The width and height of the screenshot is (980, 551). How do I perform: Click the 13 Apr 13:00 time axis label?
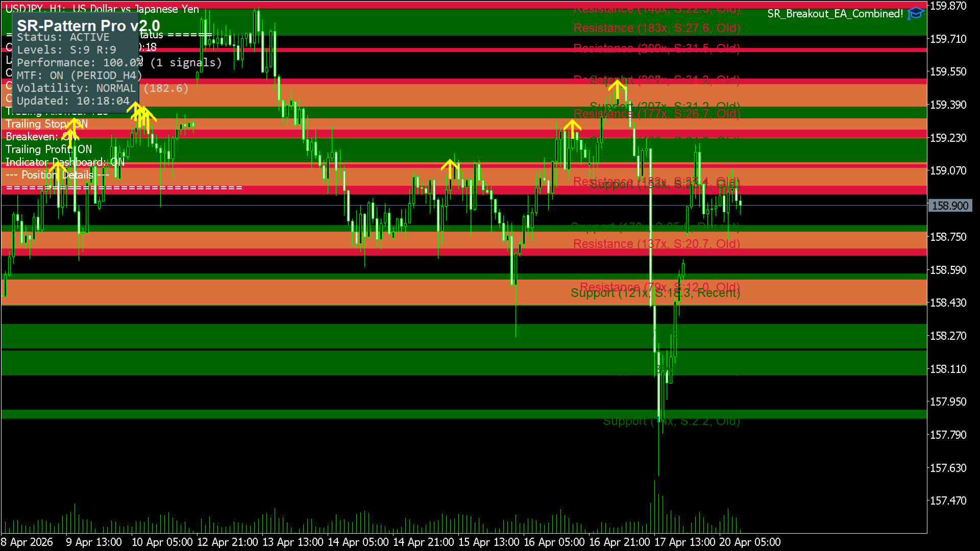pos(293,542)
